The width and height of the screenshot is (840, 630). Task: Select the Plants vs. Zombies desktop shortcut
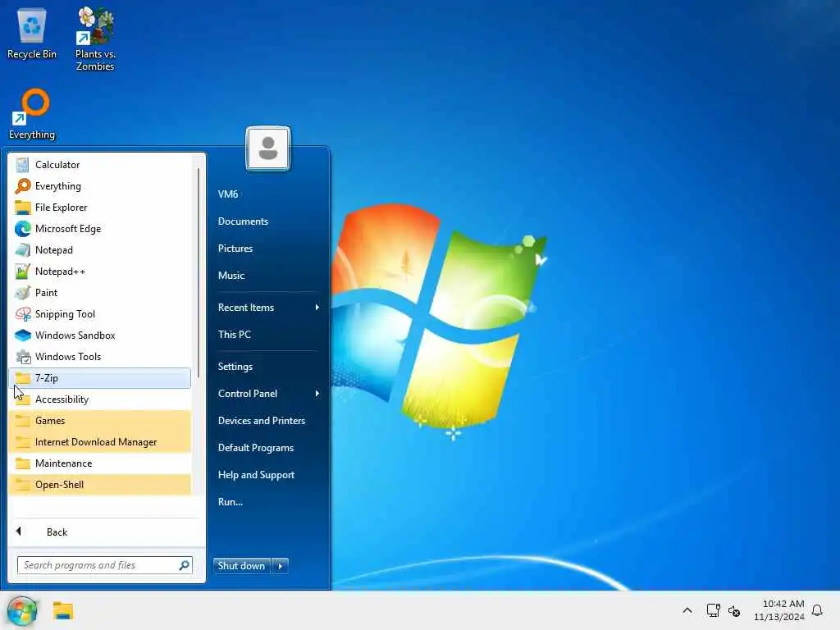click(95, 39)
